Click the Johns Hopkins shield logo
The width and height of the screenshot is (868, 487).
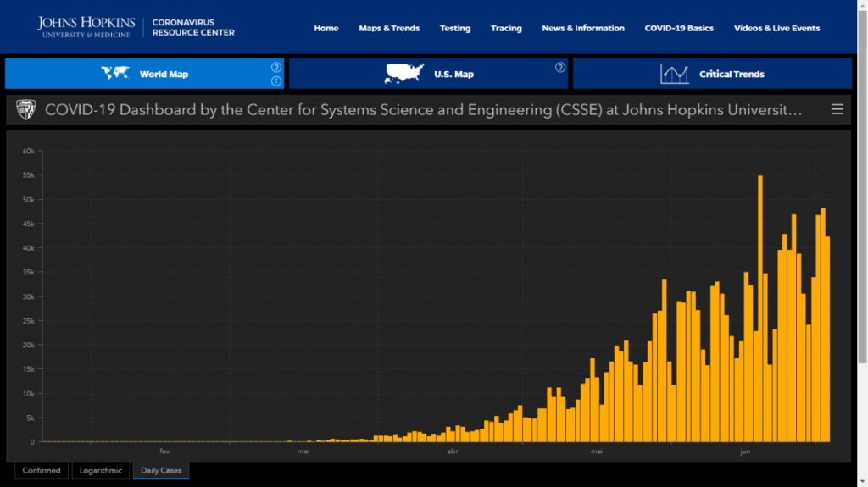pyautogui.click(x=26, y=109)
